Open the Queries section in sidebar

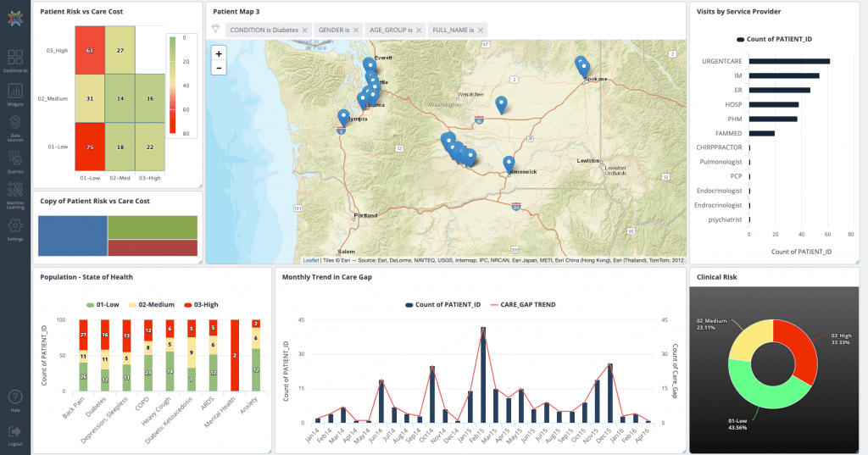[x=15, y=160]
